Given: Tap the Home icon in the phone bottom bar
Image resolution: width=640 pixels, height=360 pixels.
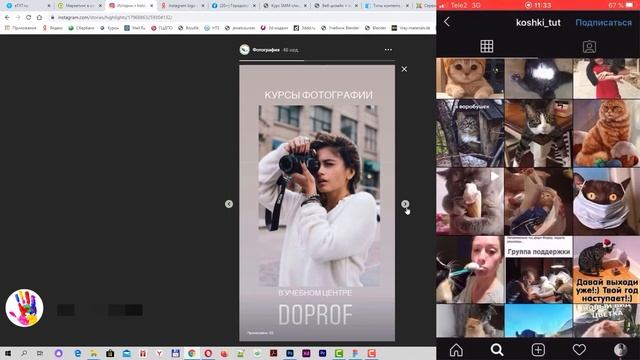Looking at the screenshot, I should 456,350.
